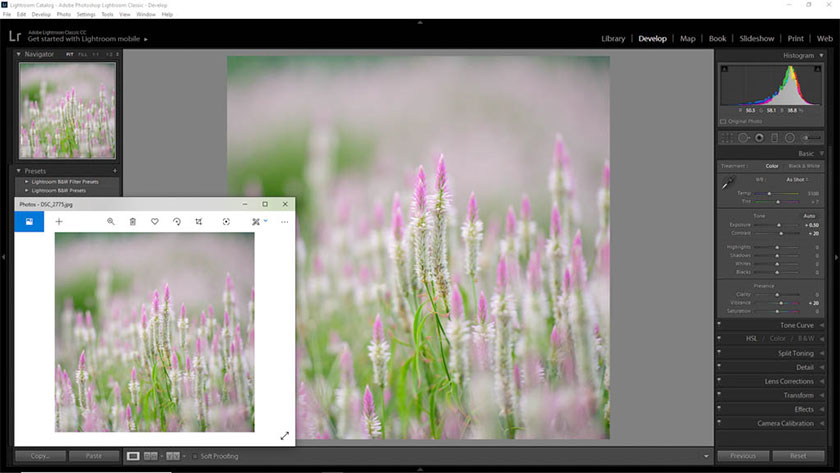The image size is (840, 473).
Task: Toggle the HSL panel on/off switch
Action: click(x=719, y=337)
